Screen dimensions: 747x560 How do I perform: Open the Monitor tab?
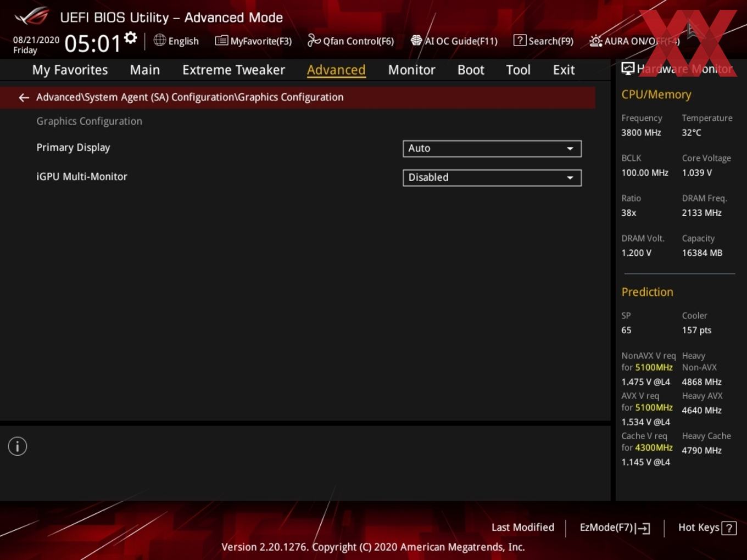pos(411,70)
